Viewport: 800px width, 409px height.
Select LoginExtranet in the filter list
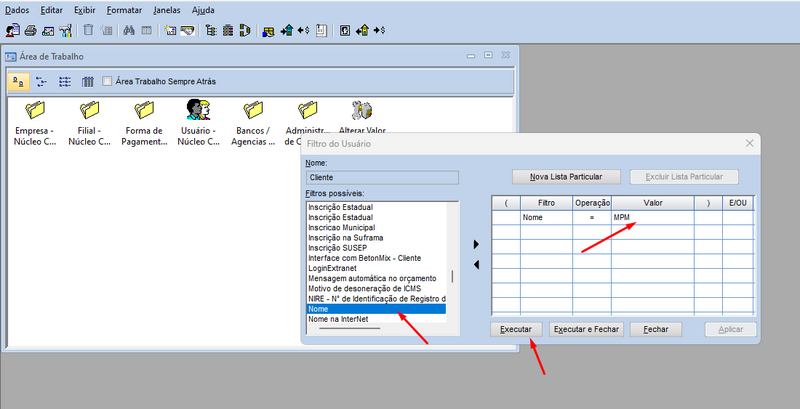376,268
